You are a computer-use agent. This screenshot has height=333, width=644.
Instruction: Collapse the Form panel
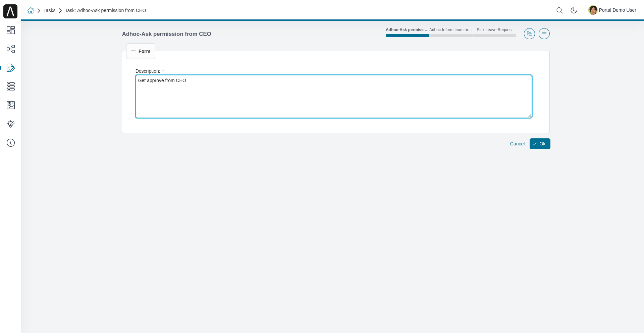point(141,51)
